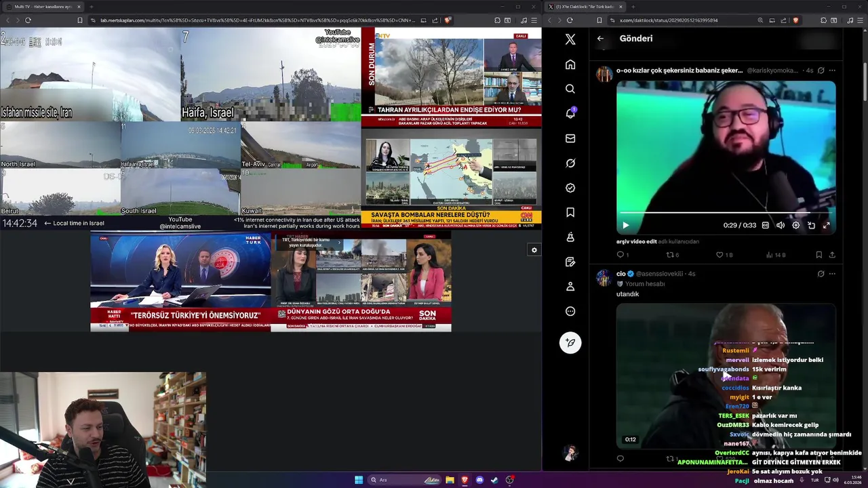Open Brave Shields icon in Multi TV window
868x488 pixels.
(x=447, y=20)
